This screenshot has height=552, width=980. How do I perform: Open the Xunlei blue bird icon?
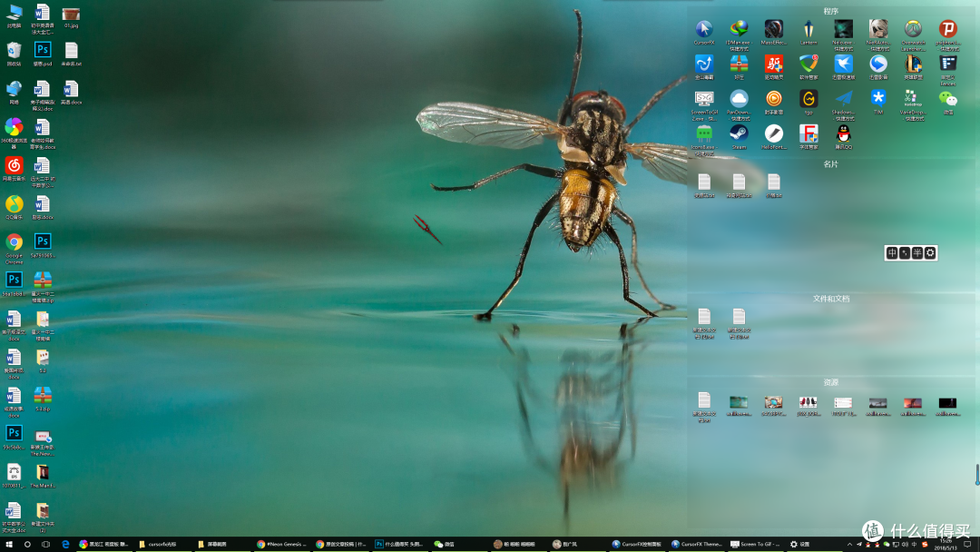click(843, 64)
